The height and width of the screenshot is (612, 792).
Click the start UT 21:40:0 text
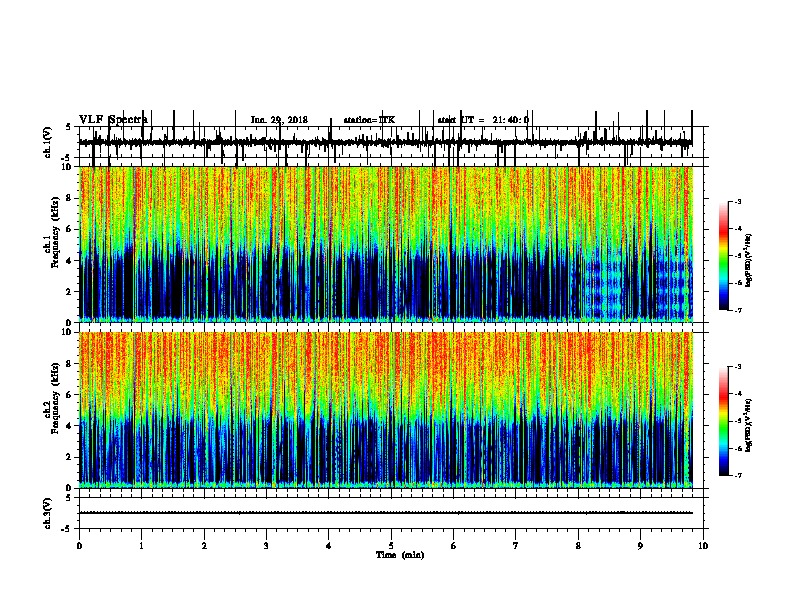click(483, 120)
